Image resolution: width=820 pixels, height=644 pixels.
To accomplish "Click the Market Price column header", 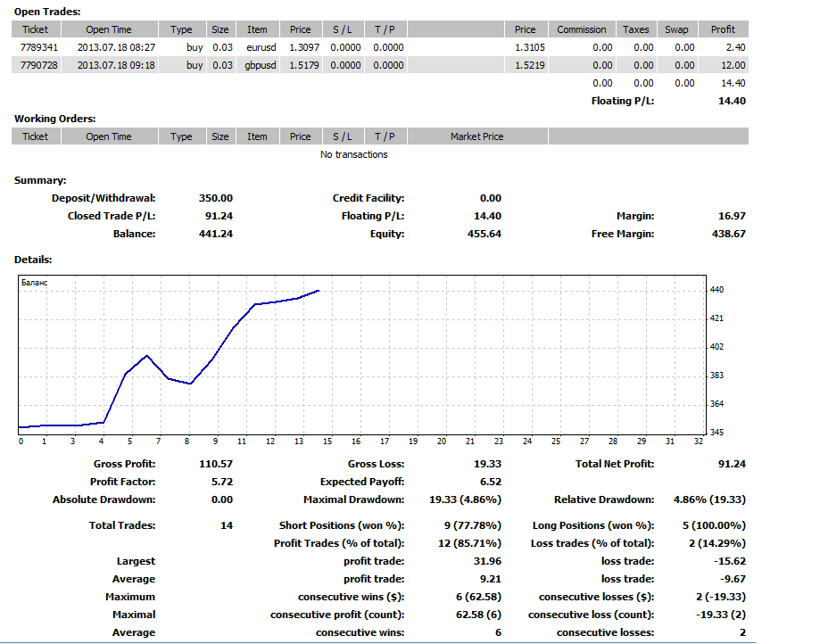I will (477, 136).
